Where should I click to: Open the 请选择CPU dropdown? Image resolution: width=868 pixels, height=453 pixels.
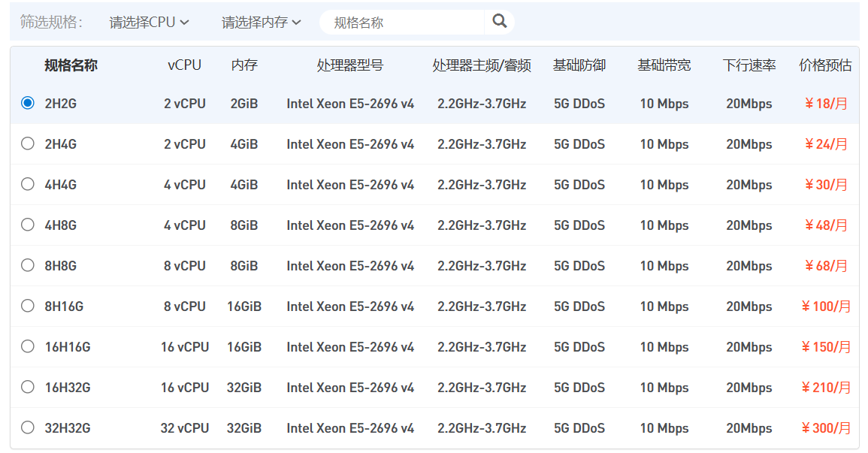pyautogui.click(x=149, y=23)
